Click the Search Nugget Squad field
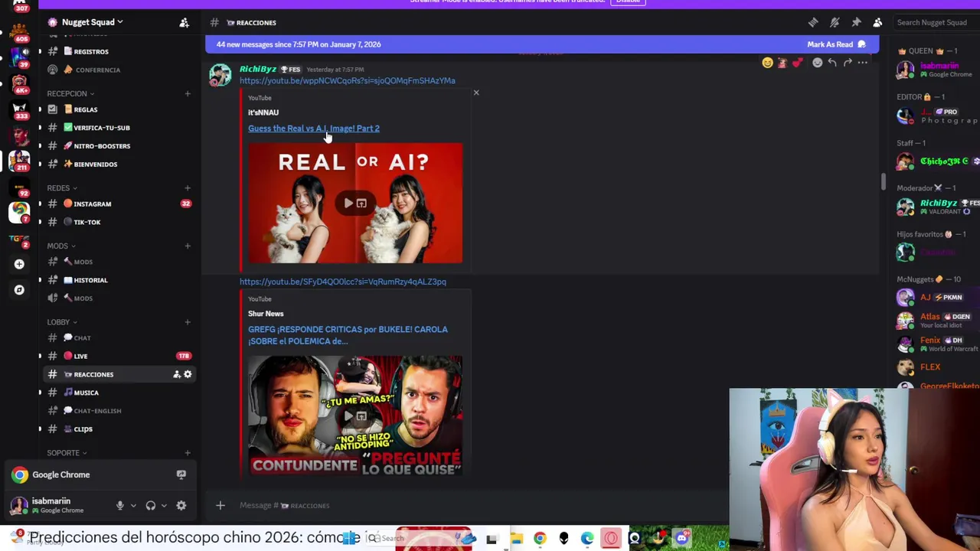 tap(936, 22)
